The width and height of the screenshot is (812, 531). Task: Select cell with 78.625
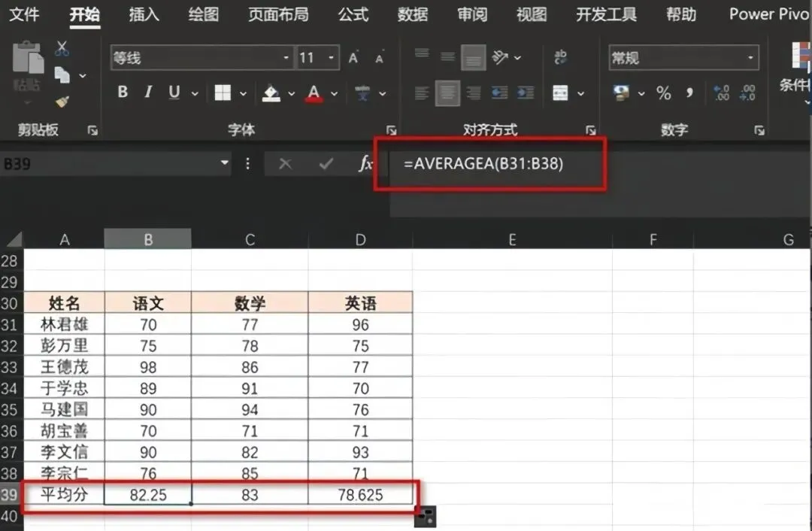pos(360,495)
